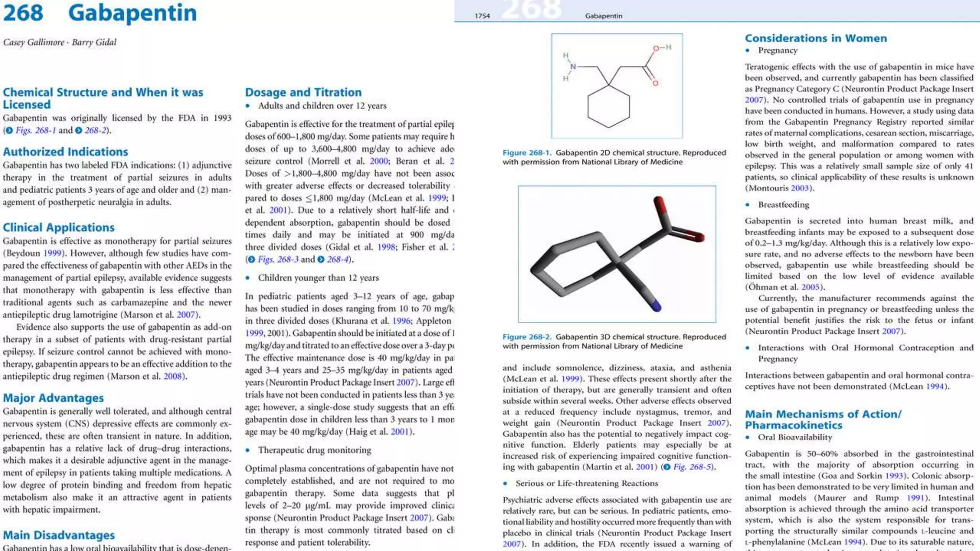Click the "Gabapentin" running header text
980x551 pixels.
tap(603, 16)
